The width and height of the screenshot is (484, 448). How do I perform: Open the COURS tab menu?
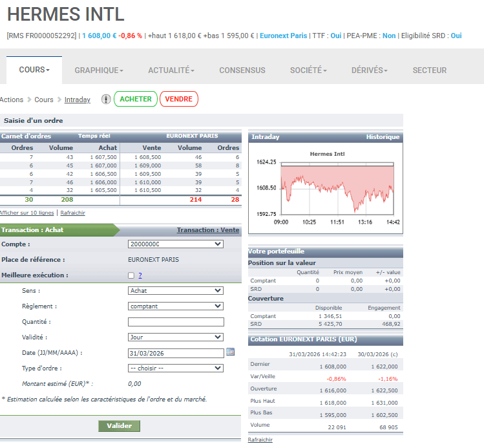pos(34,70)
